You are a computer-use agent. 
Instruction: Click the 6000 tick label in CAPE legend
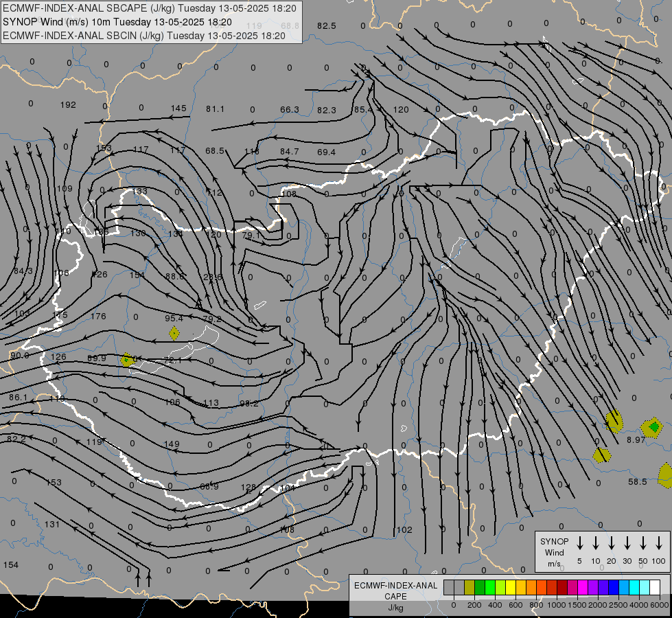click(660, 605)
